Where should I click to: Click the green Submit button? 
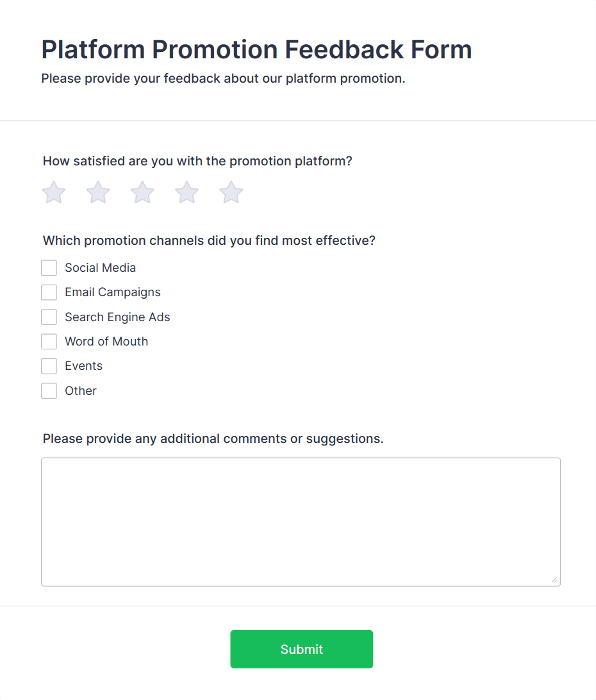point(301,649)
